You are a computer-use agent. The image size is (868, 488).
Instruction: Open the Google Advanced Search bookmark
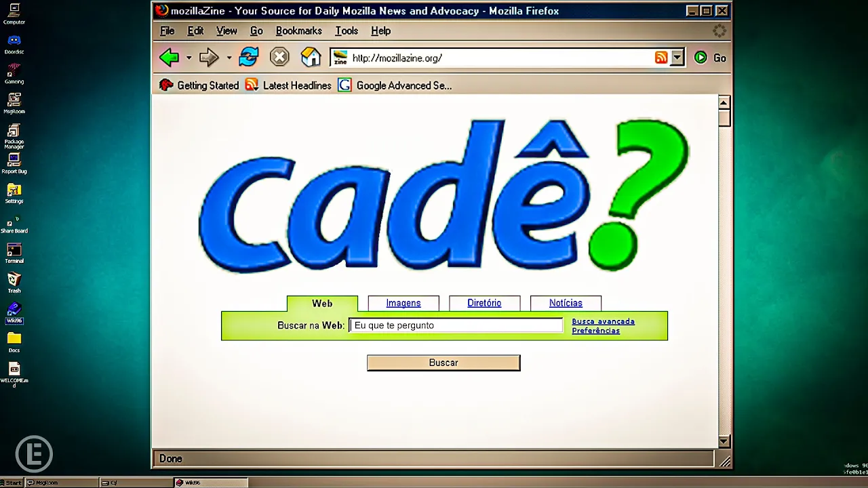click(x=395, y=85)
